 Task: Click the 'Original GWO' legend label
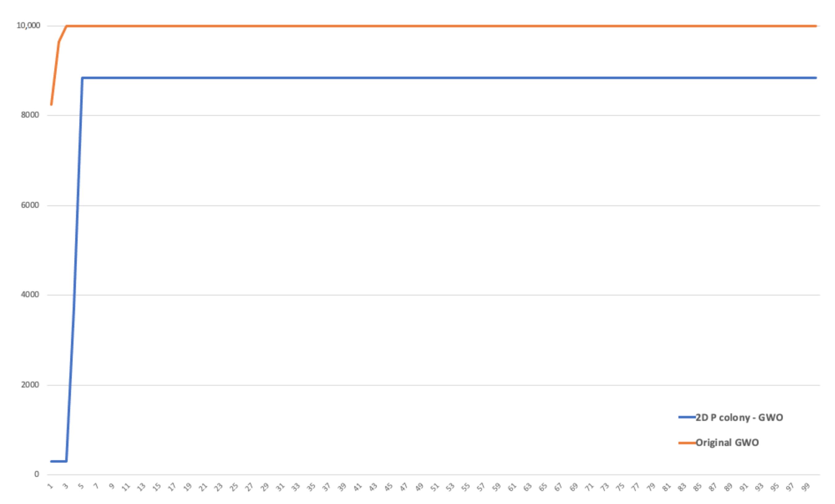click(727, 442)
